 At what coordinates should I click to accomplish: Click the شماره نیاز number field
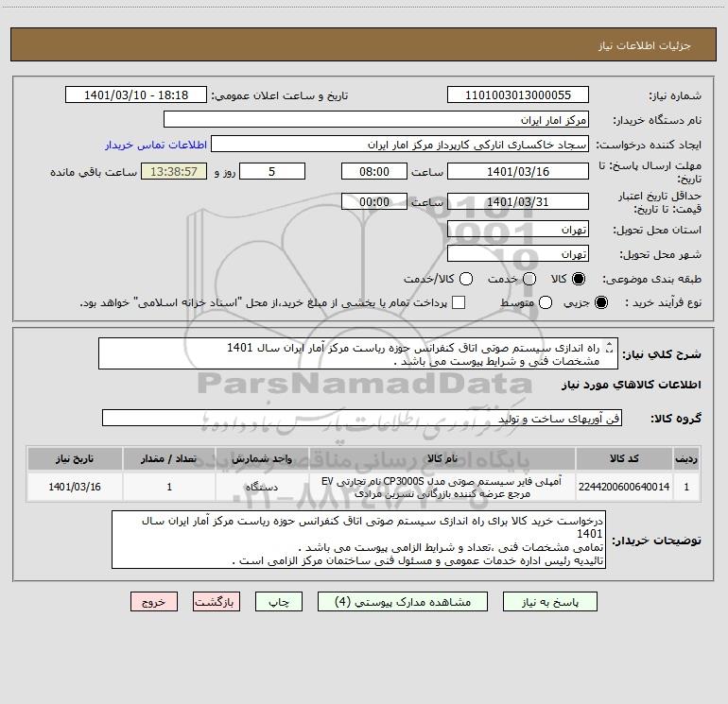click(x=518, y=95)
